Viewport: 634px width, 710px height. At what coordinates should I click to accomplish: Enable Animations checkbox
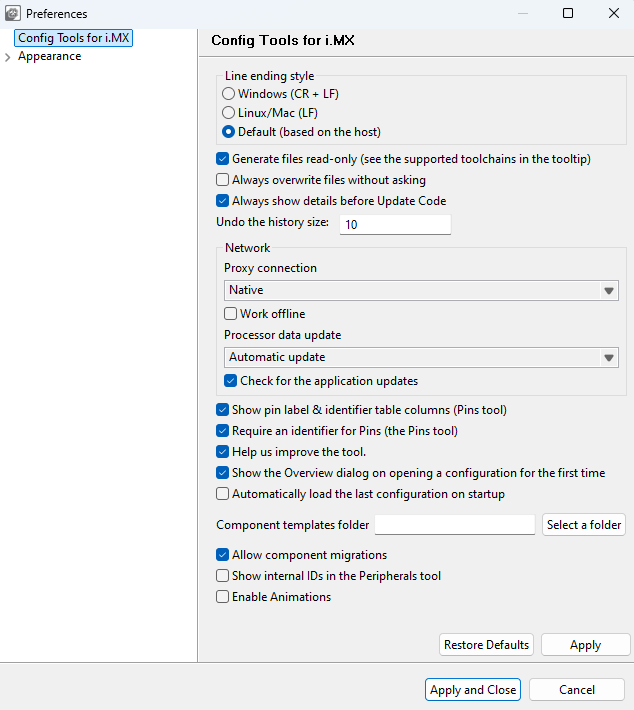pyautogui.click(x=223, y=597)
